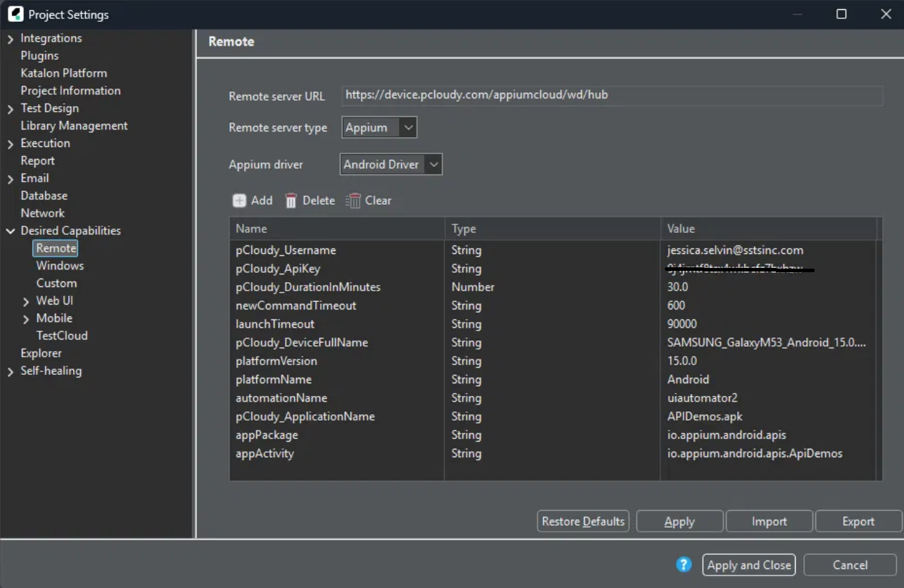Click the 30.0 duration value cell
This screenshot has width=904, height=588.
(677, 287)
